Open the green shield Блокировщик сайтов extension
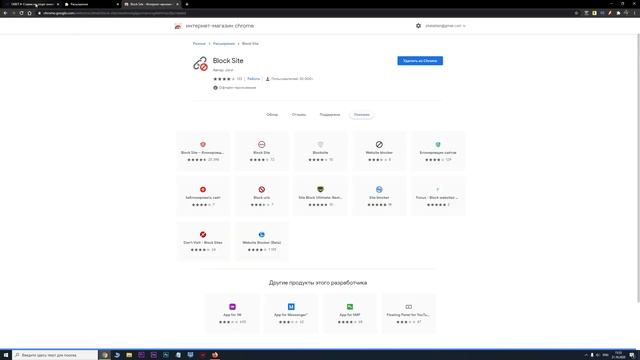Screen dimensions: 640x360 tap(438, 151)
